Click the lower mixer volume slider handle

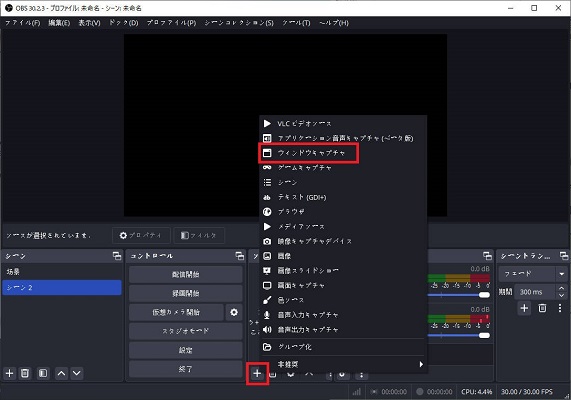[x=484, y=336]
